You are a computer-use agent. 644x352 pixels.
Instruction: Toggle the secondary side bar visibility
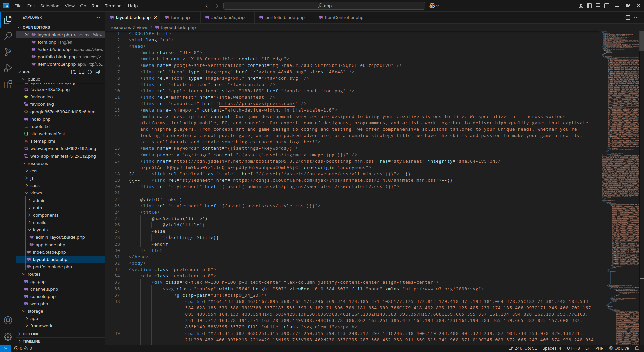(607, 6)
